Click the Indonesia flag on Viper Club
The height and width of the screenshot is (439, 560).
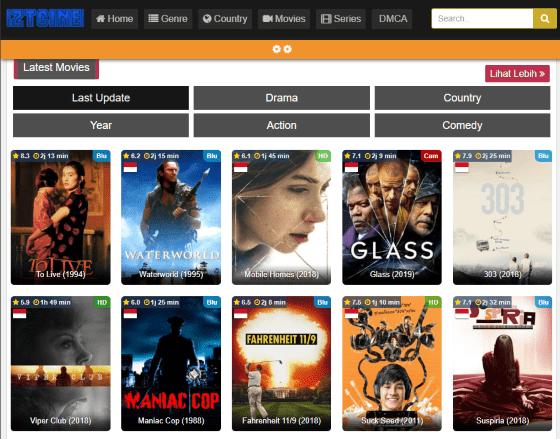(20, 314)
